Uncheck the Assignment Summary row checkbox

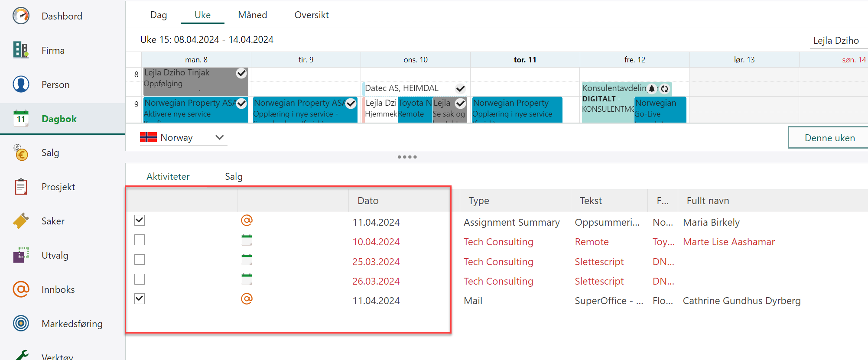point(140,221)
